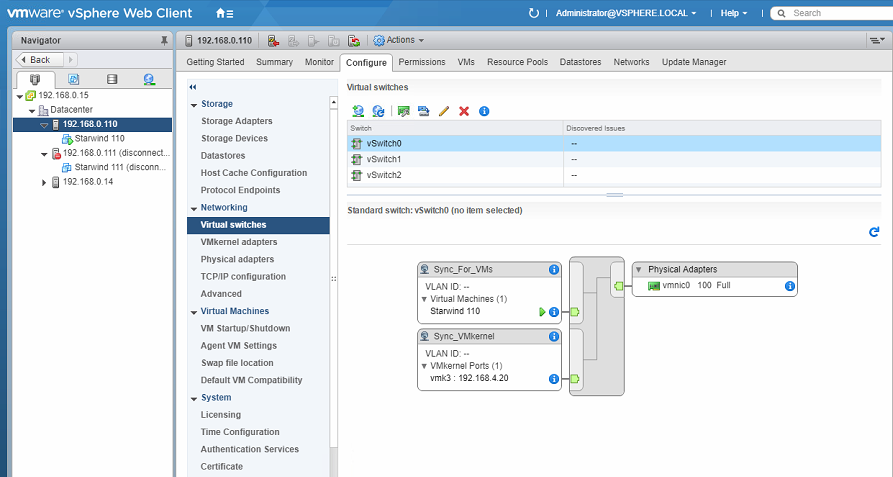Click the virtual switch info icon in toolbar
The image size is (893, 477).
click(x=484, y=111)
